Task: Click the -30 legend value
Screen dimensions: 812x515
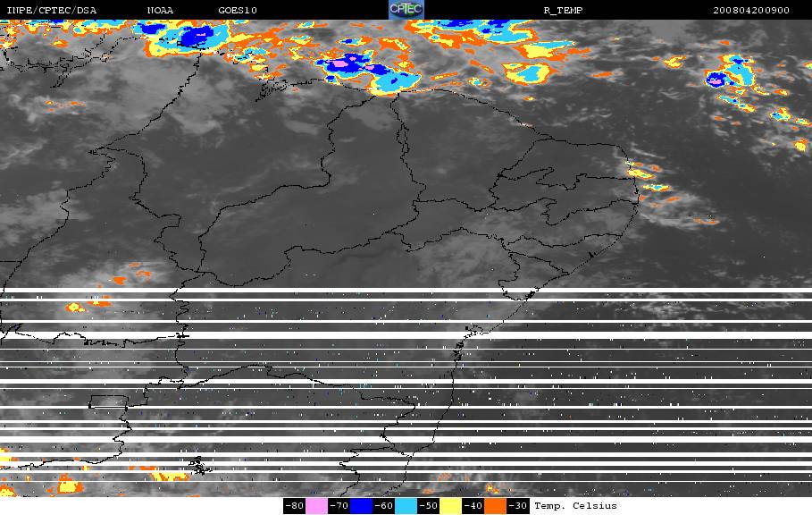Action: [517, 506]
